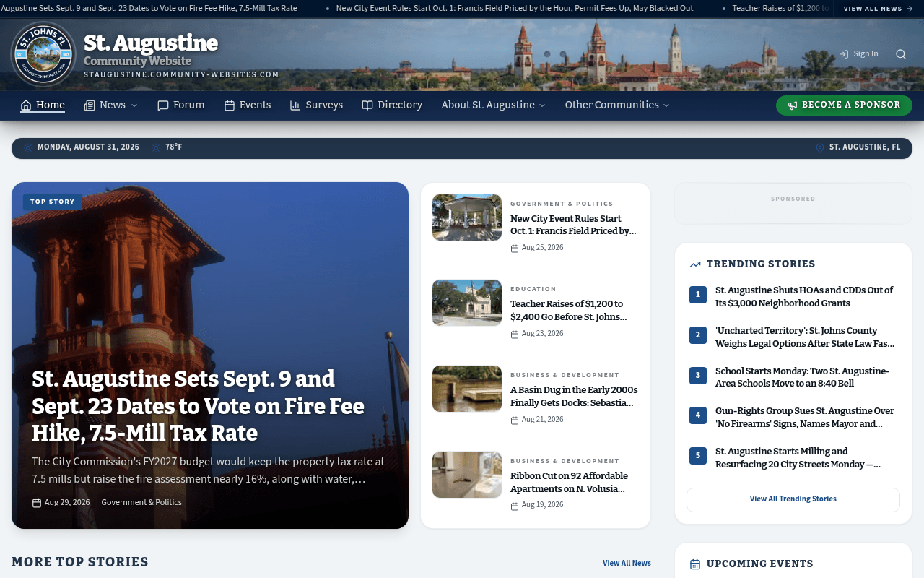Go to the Events menu item
The image size is (924, 578).
click(248, 105)
